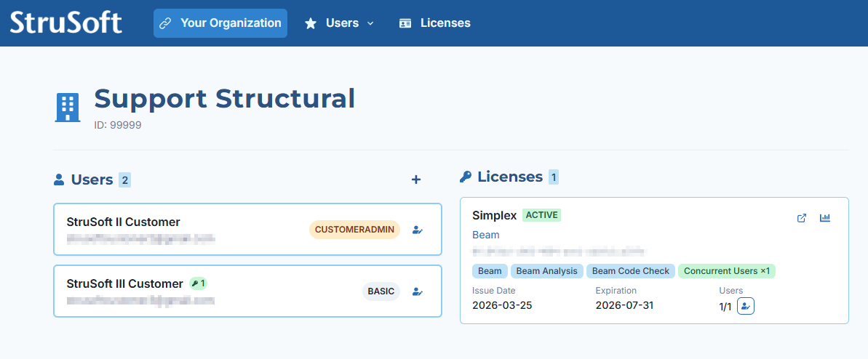Click the ID card icon beside Licenses

tap(405, 23)
